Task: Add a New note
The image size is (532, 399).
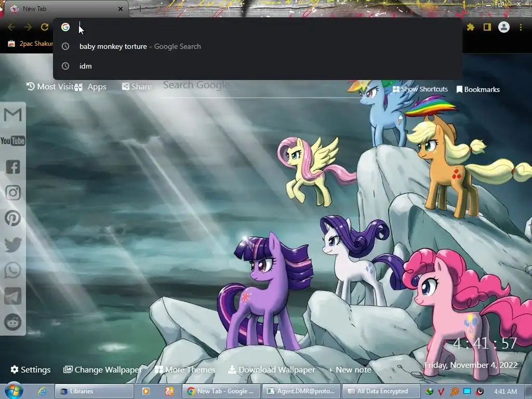Action: tap(350, 370)
